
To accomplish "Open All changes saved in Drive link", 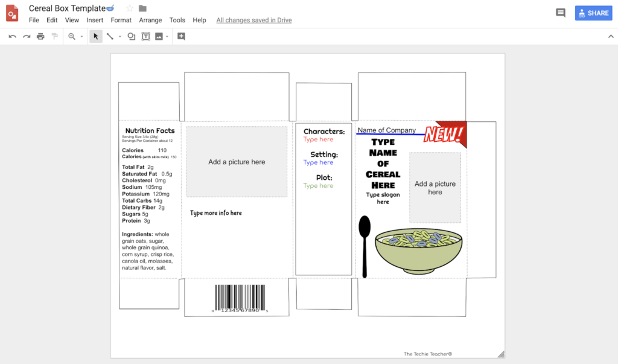I will click(x=253, y=20).
